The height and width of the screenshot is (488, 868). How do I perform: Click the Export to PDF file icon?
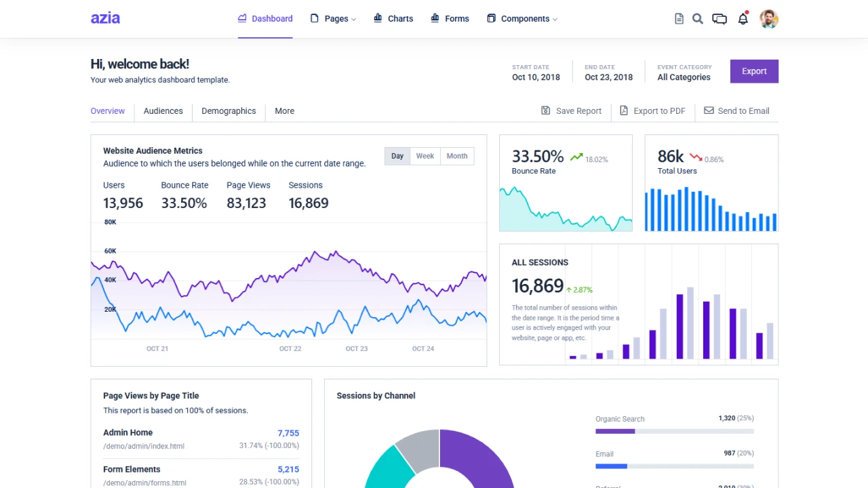(624, 110)
